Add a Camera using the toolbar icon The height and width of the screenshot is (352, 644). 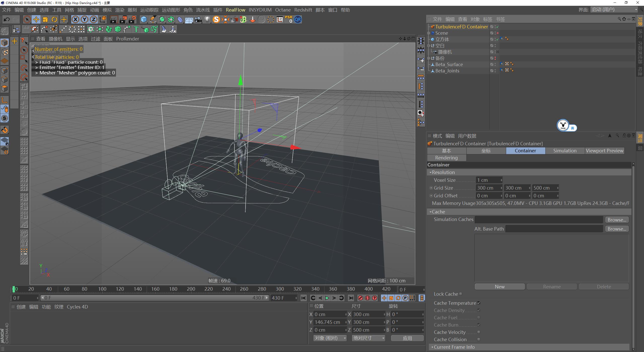(x=198, y=19)
